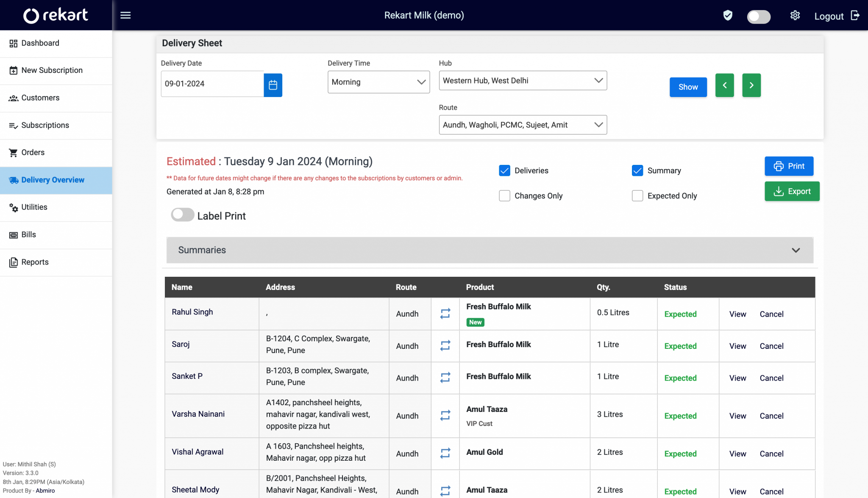Viewport: 868px width, 498px height.
Task: Check the Changes Only checkbox
Action: pyautogui.click(x=504, y=195)
